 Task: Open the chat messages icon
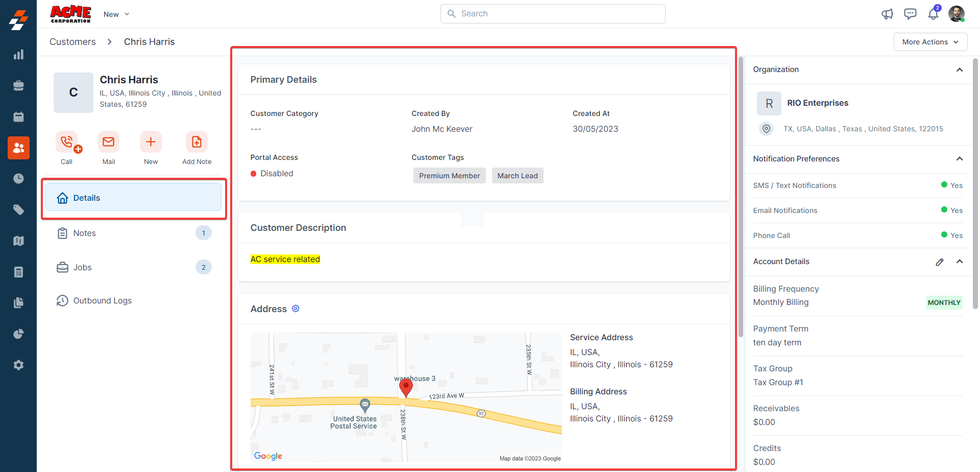pos(910,14)
